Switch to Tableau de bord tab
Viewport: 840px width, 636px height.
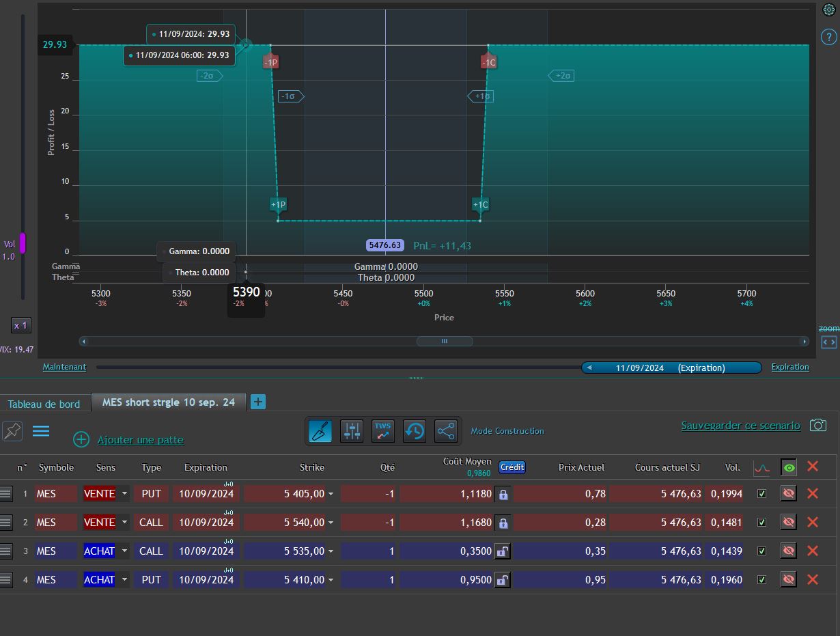[44, 404]
